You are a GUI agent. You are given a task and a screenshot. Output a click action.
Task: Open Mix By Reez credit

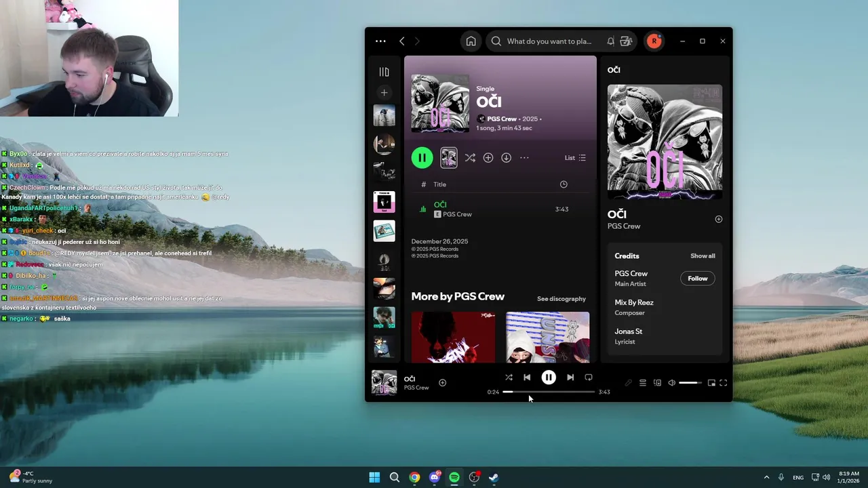click(634, 302)
